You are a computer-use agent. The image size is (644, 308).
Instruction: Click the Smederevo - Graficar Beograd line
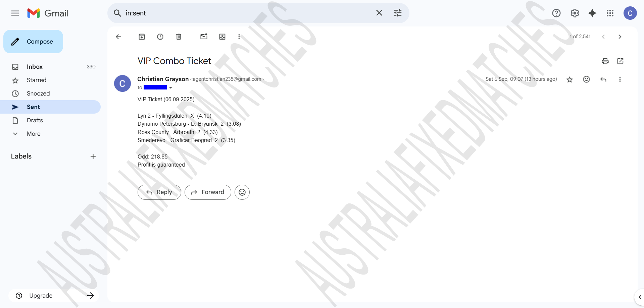[186, 140]
